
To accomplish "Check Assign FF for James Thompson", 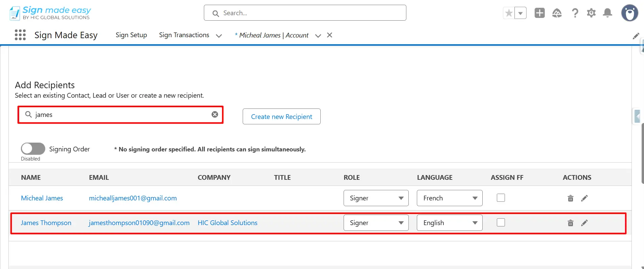I will pos(501,222).
